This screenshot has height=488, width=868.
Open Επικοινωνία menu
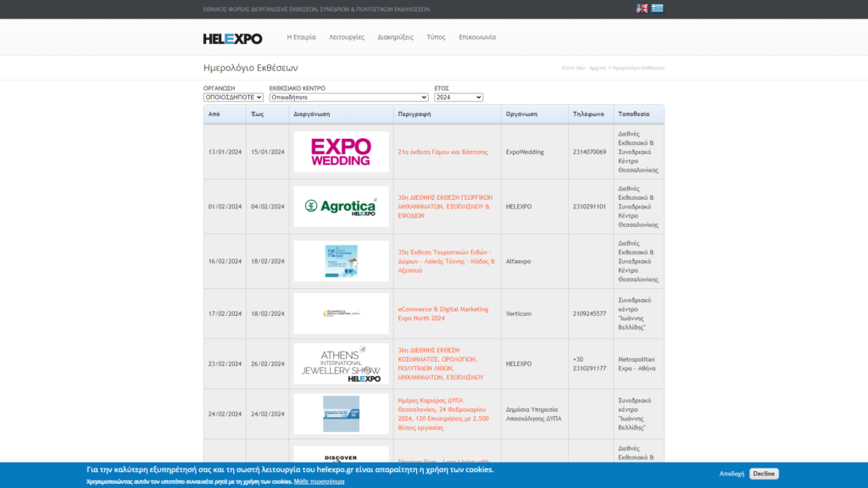point(477,37)
